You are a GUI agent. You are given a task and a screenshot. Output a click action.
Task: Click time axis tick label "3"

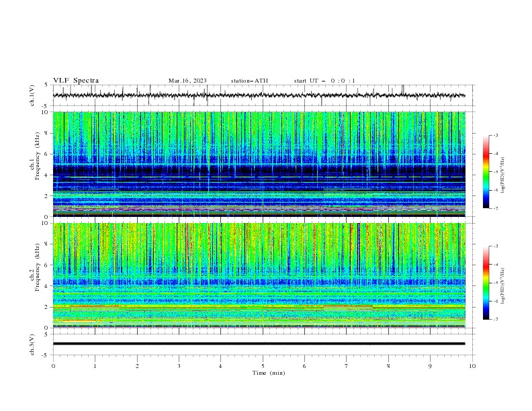click(x=179, y=366)
